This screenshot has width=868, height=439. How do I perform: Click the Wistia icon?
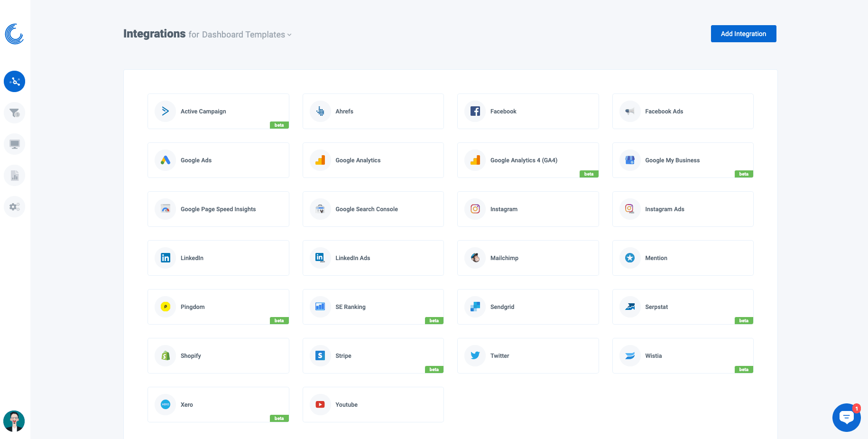click(x=630, y=355)
